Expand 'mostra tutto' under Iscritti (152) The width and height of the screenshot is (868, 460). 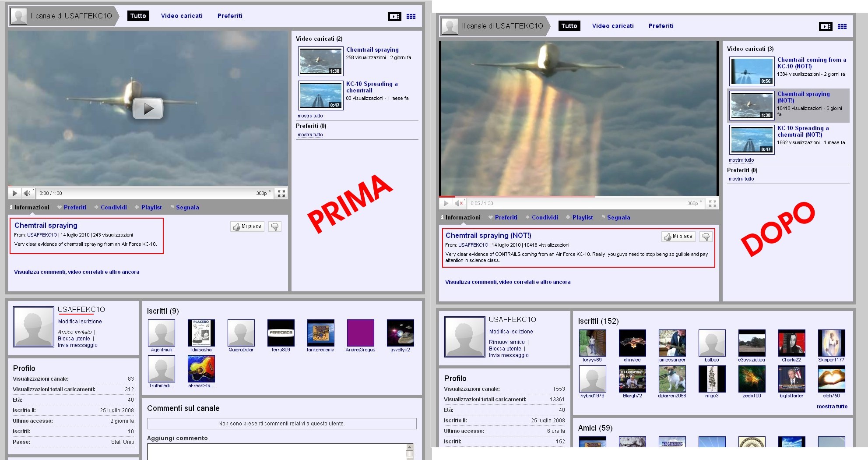(832, 407)
